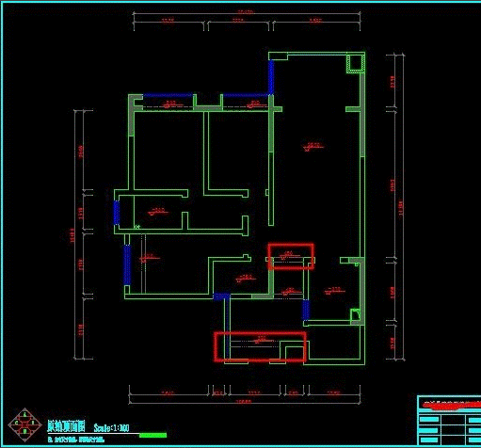Click the note line under the drawing title

point(75,440)
